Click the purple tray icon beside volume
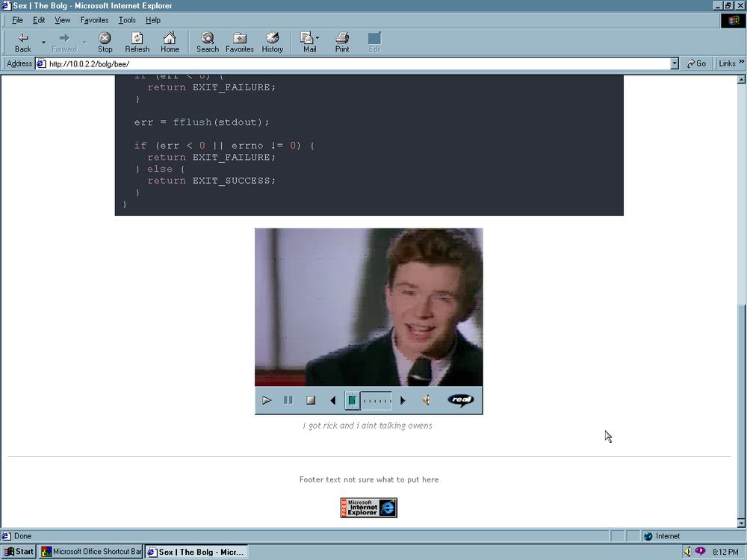Viewport: 747px width, 560px height. point(700,551)
